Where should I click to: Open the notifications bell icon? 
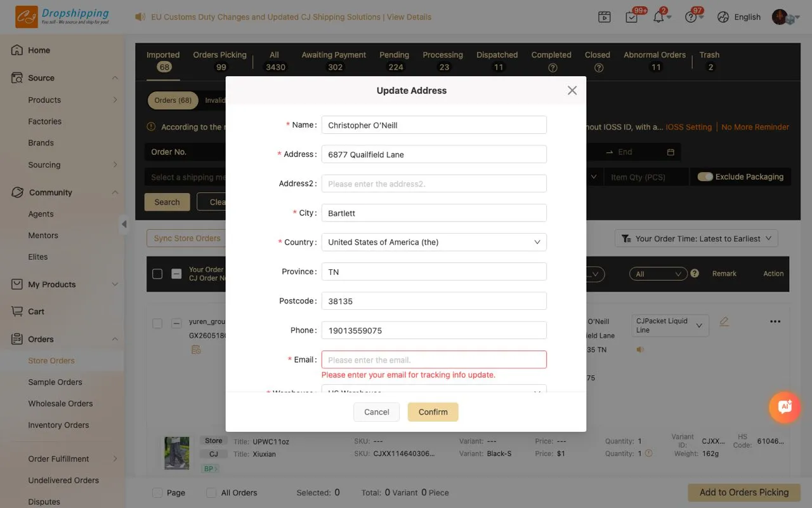coord(658,17)
